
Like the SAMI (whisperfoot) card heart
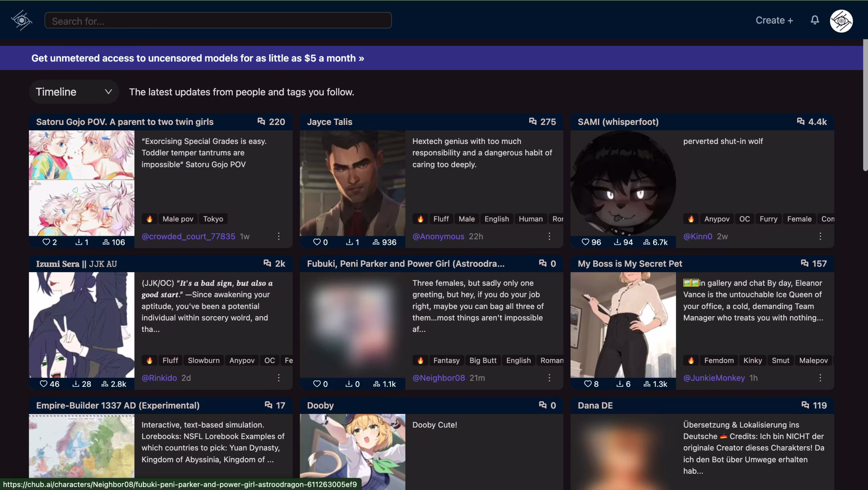pyautogui.click(x=586, y=242)
